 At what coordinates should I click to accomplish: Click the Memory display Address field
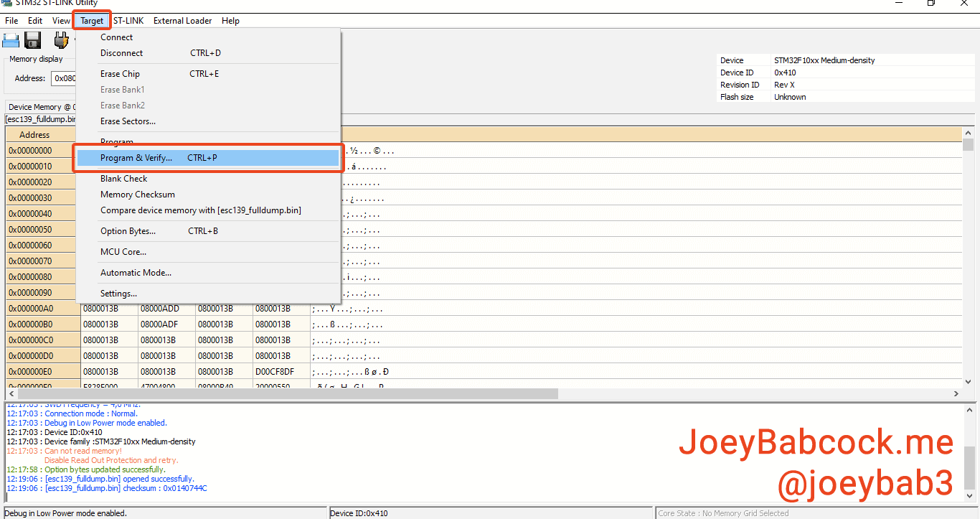pos(63,78)
